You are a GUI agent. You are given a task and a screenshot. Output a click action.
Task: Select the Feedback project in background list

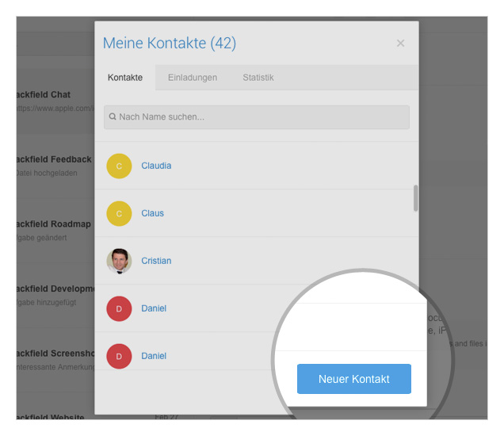54,159
